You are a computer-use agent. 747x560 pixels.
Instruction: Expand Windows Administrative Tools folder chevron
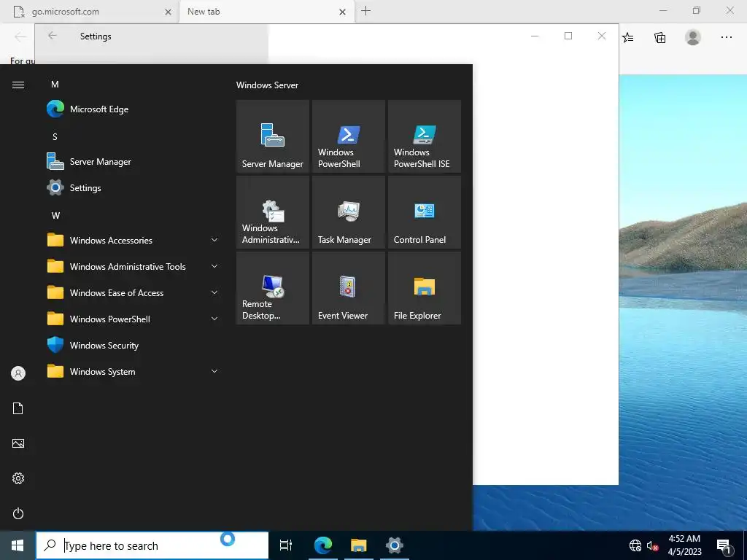[x=214, y=266]
